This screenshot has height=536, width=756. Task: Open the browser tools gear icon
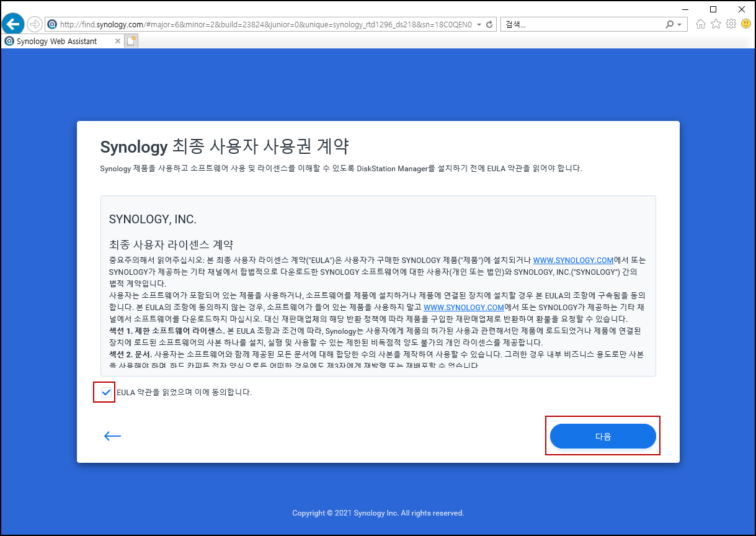click(x=731, y=24)
